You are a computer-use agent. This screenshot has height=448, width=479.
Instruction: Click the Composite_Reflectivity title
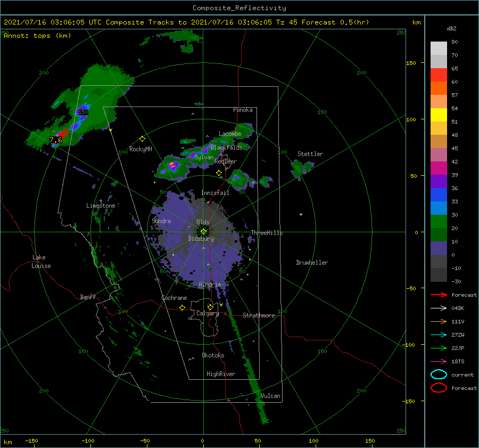(x=240, y=8)
